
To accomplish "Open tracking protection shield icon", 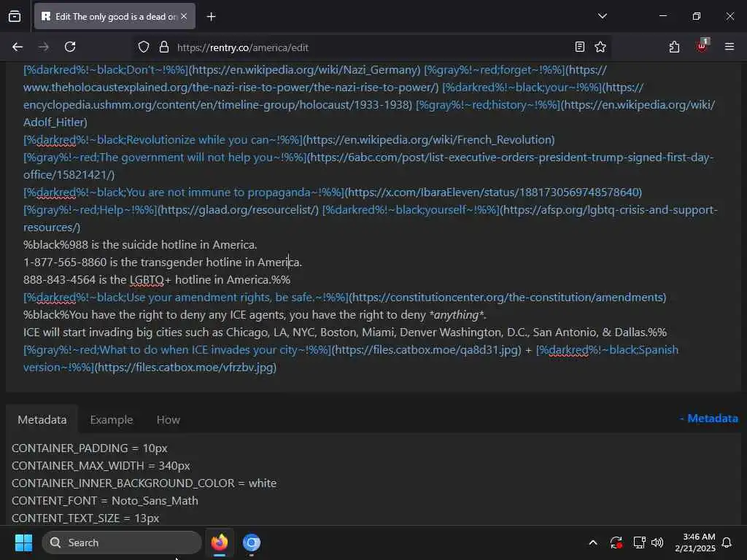I will coord(144,47).
